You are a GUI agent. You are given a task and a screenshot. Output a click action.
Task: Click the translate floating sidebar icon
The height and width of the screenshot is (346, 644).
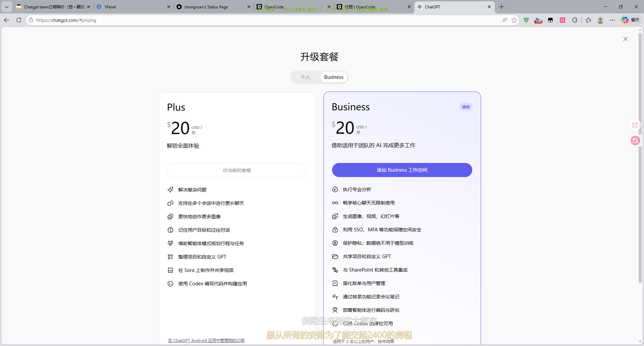tap(635, 140)
